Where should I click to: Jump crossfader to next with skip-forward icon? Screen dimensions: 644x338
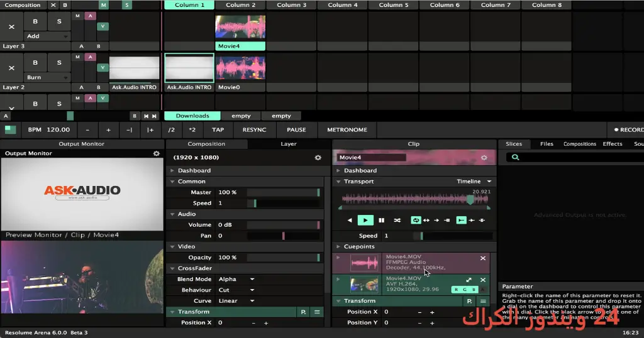click(x=155, y=116)
